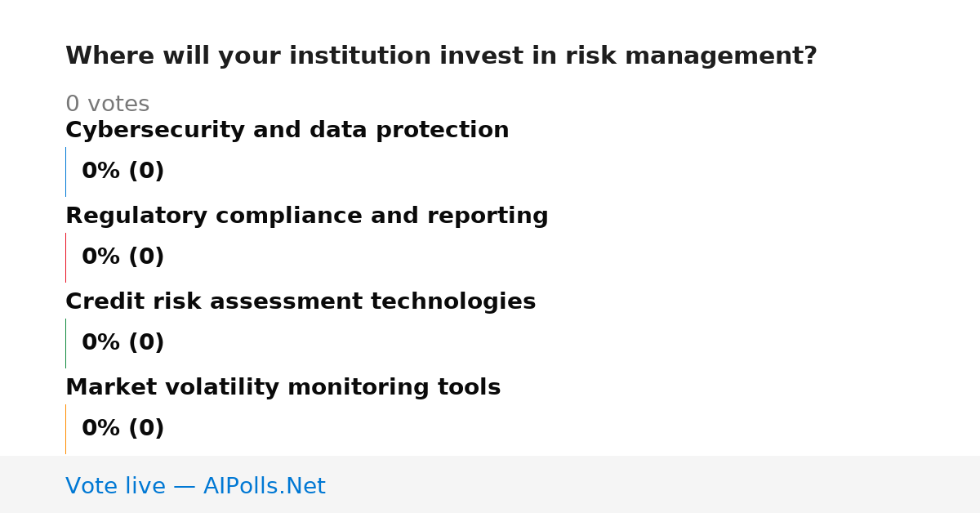Click the (0) count under Cybersecurity
Screen dimensions: 980x513
pos(146,172)
